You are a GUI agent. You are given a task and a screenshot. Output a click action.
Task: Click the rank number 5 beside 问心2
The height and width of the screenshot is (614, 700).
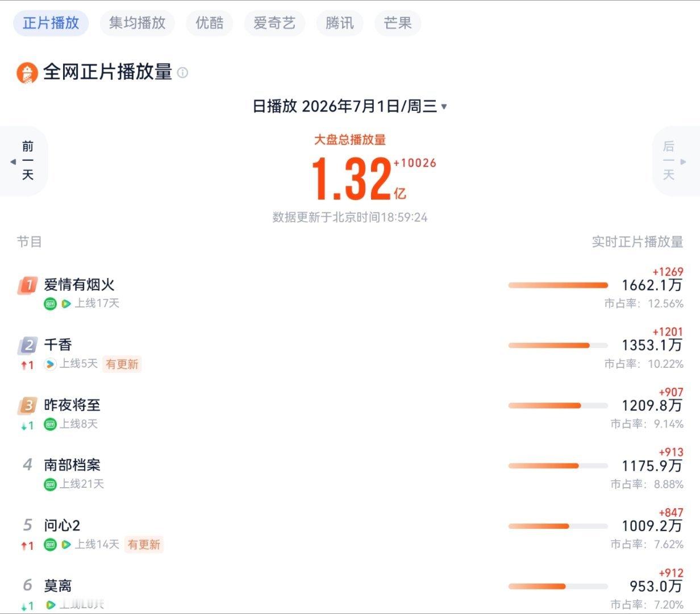coord(27,525)
